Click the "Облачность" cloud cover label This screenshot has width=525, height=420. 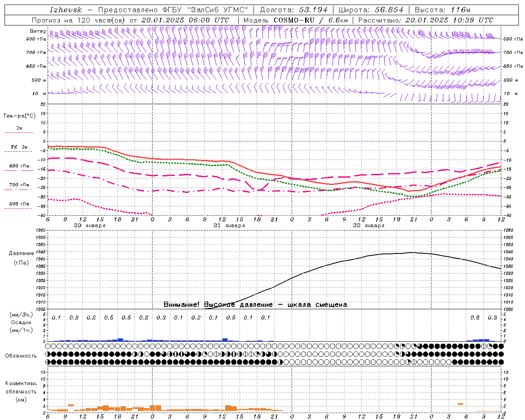point(21,356)
